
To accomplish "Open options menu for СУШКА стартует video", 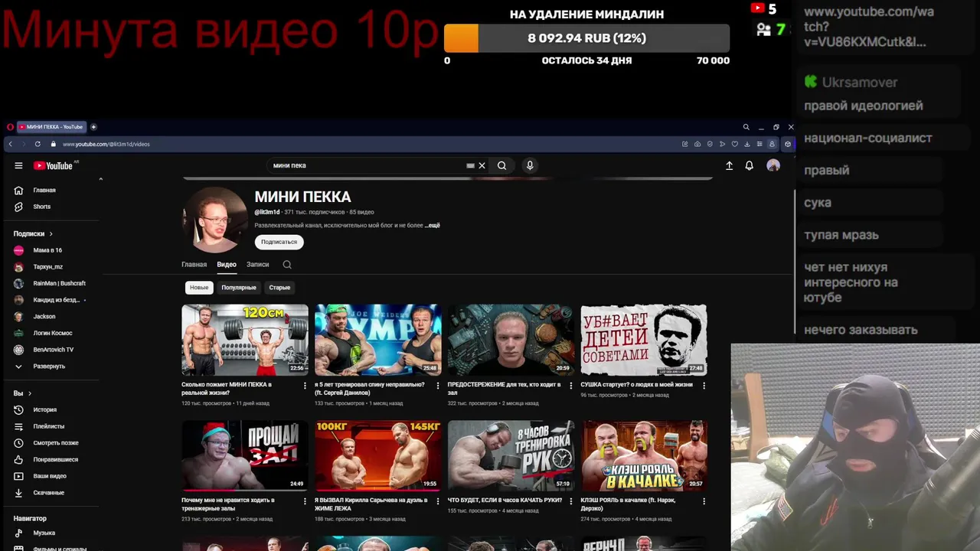I will point(704,386).
